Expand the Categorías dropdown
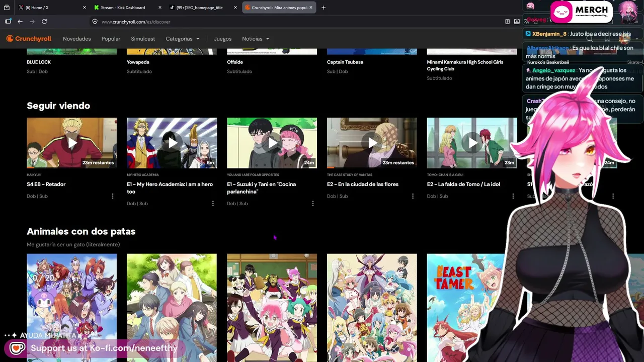Screen dimensions: 644x362 [183, 39]
